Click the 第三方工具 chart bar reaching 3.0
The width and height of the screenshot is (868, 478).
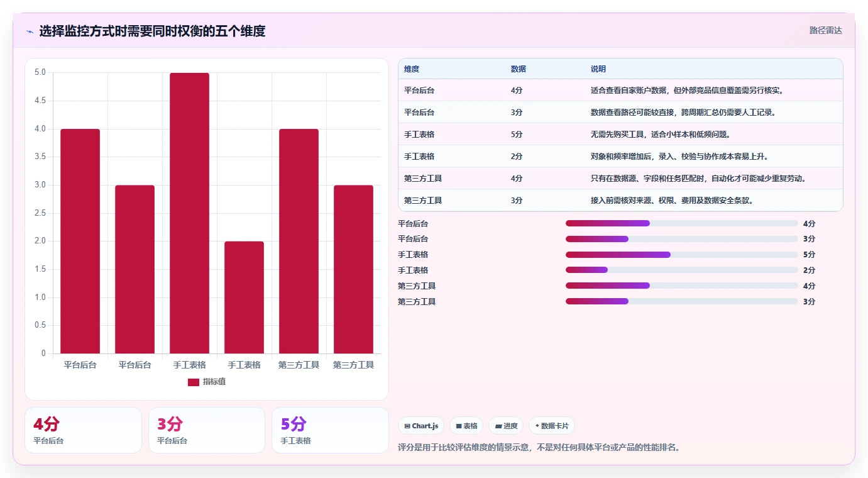coord(353,269)
